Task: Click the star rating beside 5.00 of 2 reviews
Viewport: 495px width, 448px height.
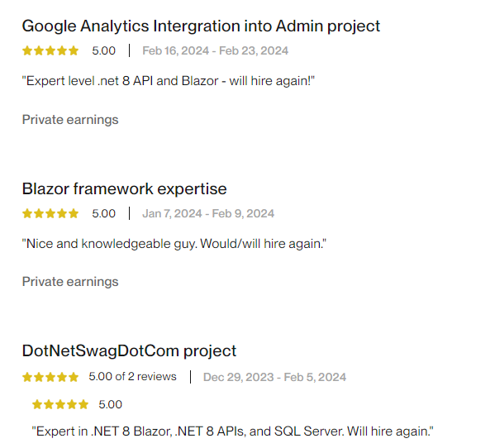Action: click(x=50, y=377)
